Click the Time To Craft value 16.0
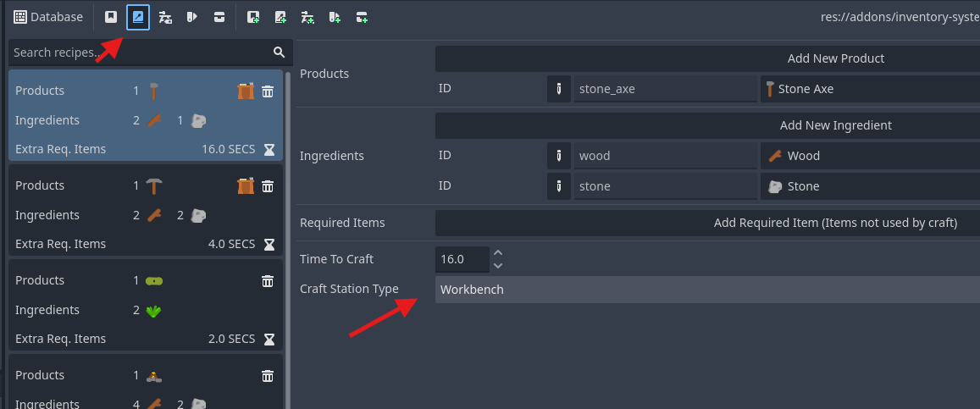 [462, 259]
